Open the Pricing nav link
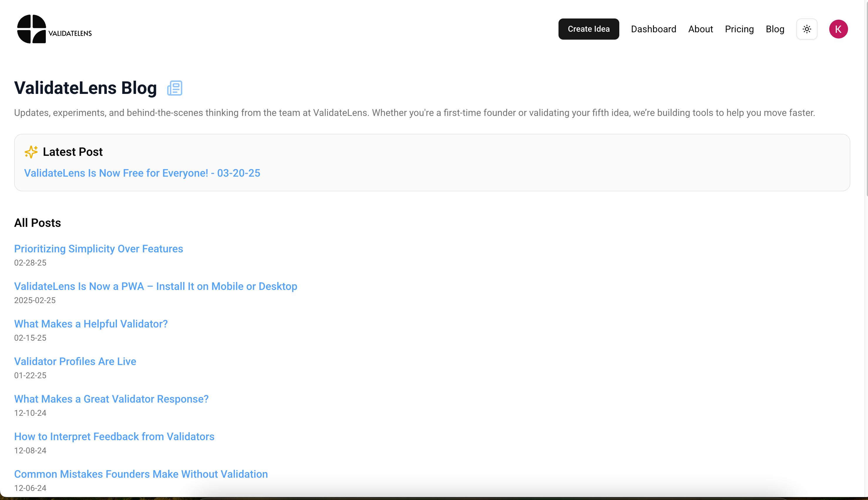This screenshot has height=500, width=868. point(739,29)
